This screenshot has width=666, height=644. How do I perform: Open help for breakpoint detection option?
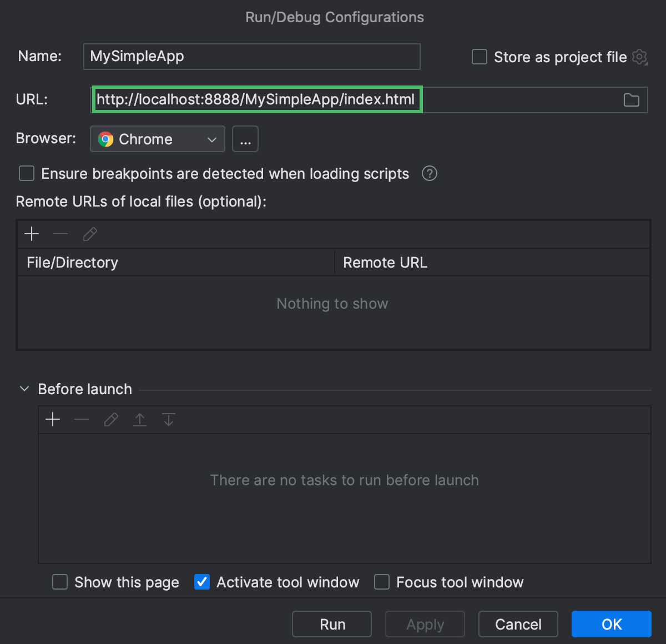pos(428,173)
